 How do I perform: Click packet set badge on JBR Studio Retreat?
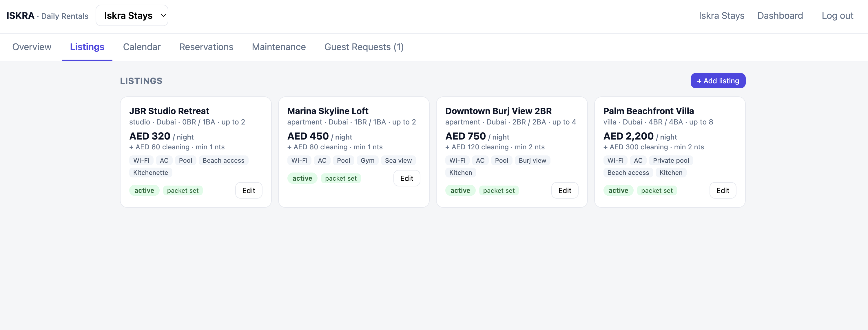coord(183,190)
